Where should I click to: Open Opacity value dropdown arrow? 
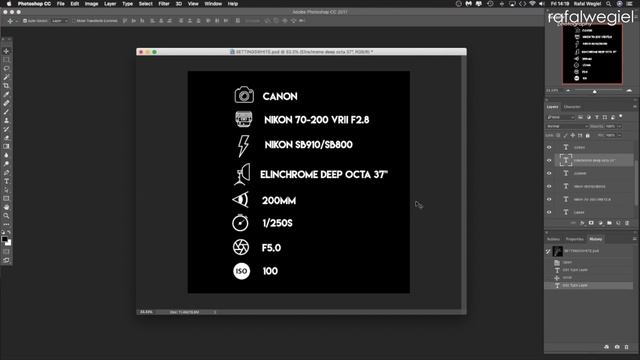(619, 126)
